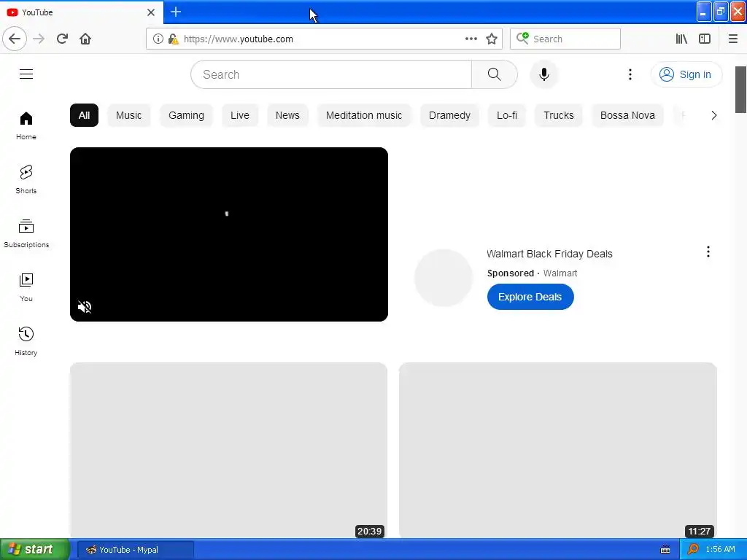Select the Meditation music chip
747x560 pixels.
click(364, 115)
